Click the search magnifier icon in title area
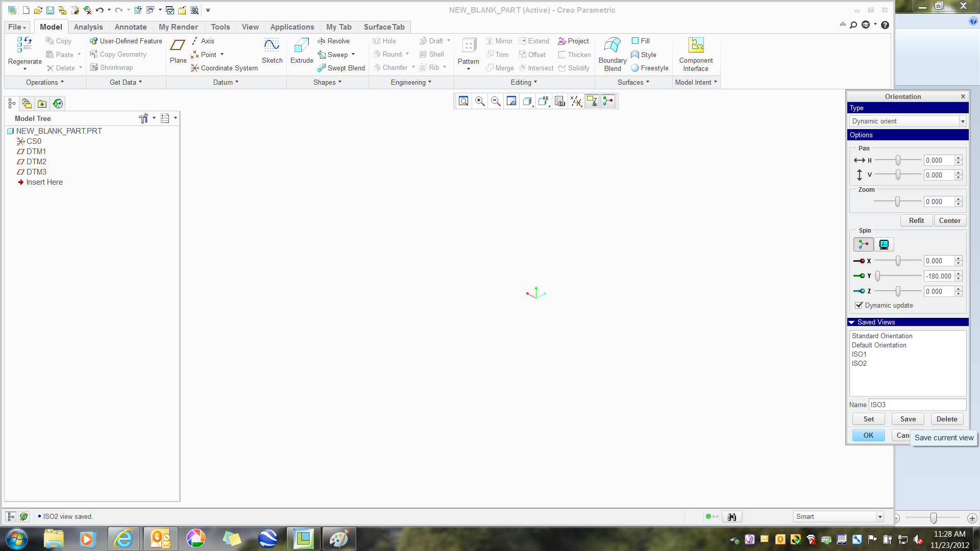 click(x=853, y=25)
